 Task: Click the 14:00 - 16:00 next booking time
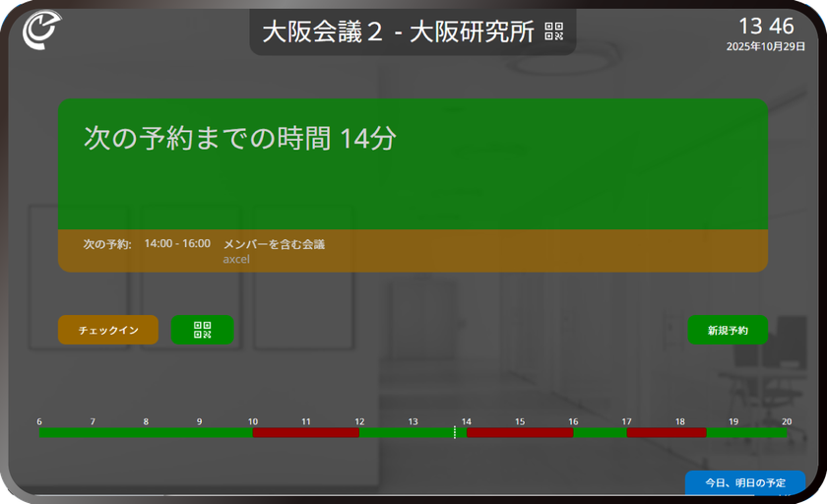pos(177,243)
